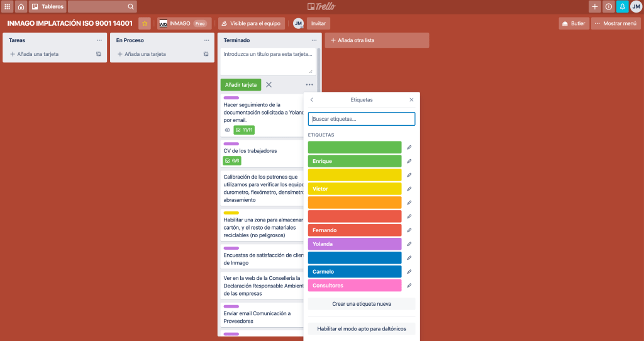Open the INMAGO Free team menu
The width and height of the screenshot is (644, 341).
(184, 23)
